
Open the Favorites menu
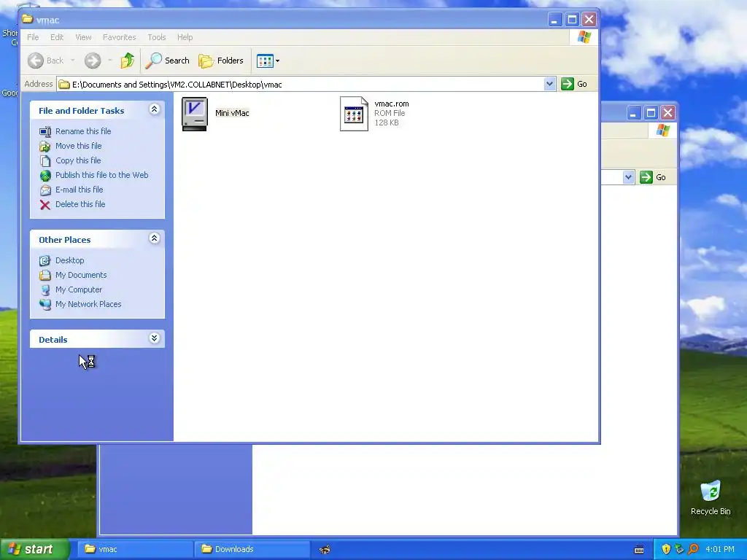(119, 37)
